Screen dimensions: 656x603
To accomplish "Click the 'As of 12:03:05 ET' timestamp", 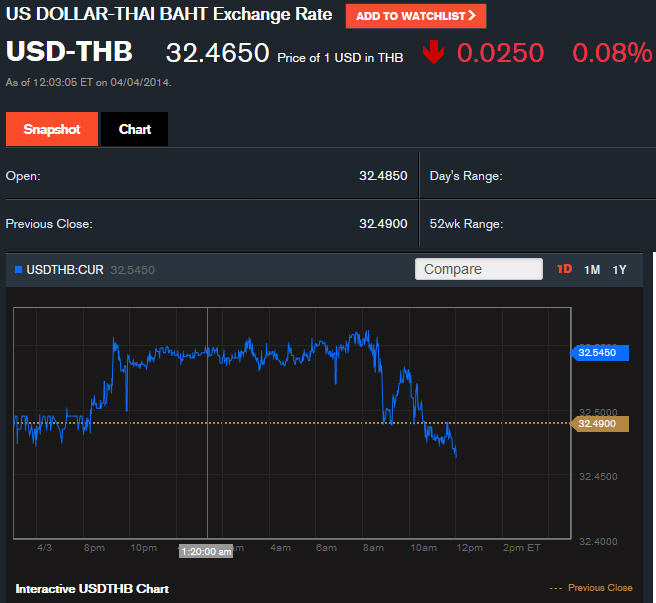I will [x=88, y=82].
